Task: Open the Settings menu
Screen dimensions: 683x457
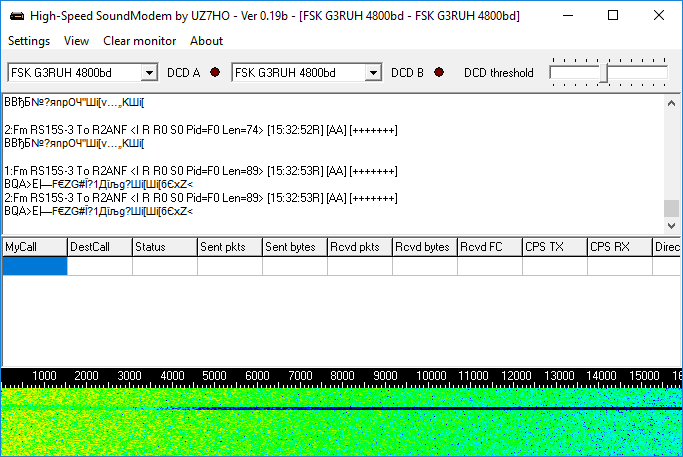Action: 29,41
